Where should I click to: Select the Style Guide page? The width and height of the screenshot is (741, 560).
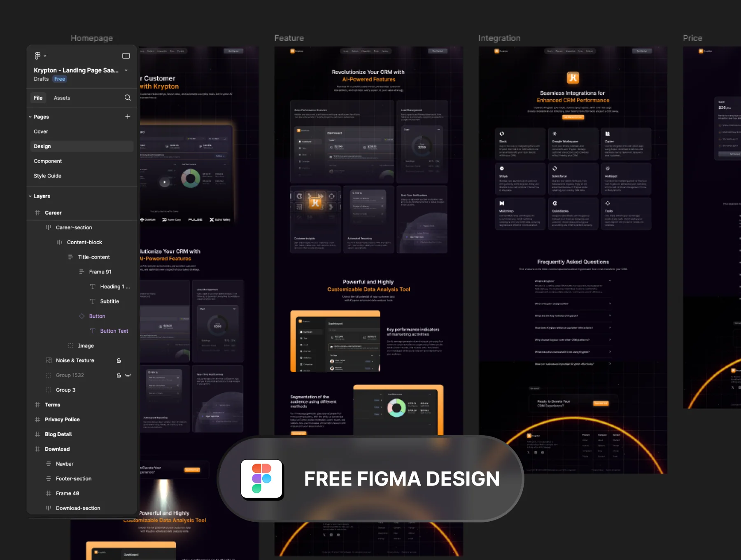[82, 176]
